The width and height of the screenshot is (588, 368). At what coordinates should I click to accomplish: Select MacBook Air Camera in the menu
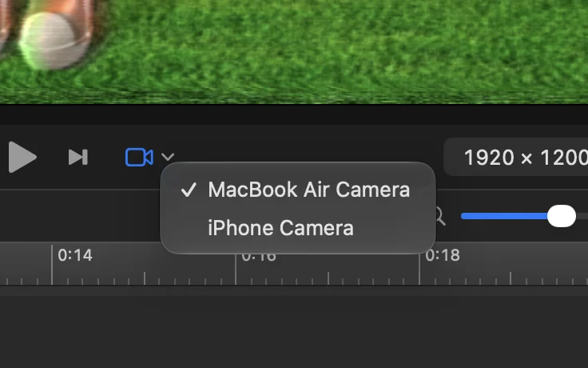click(x=298, y=190)
